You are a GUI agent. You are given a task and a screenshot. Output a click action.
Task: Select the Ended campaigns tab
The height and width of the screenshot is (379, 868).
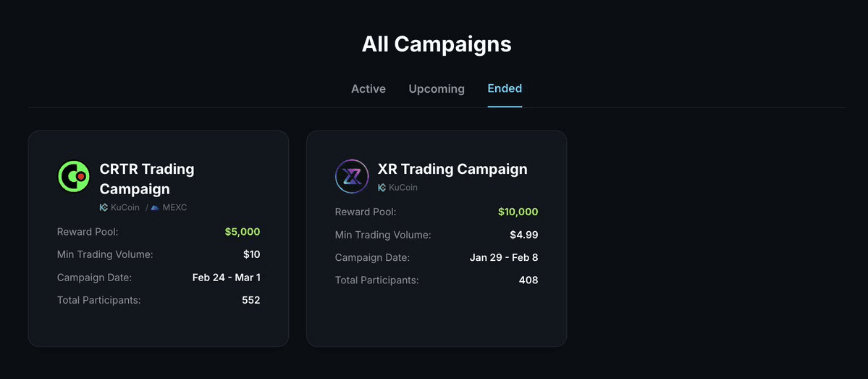(x=505, y=88)
